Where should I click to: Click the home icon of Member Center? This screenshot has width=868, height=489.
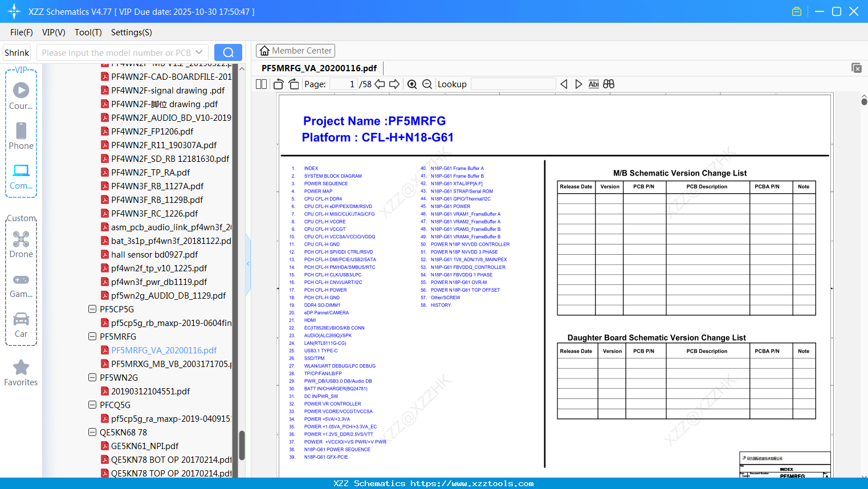tap(264, 51)
